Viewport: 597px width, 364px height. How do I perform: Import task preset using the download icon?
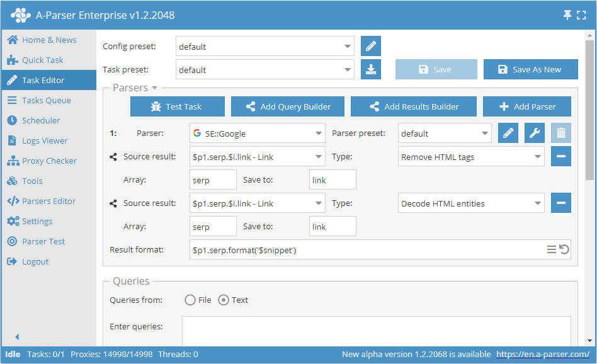(x=370, y=69)
